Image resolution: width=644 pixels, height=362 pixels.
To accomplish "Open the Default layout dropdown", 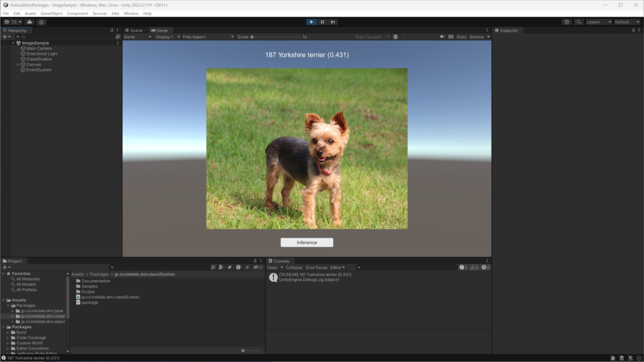I will [x=627, y=22].
